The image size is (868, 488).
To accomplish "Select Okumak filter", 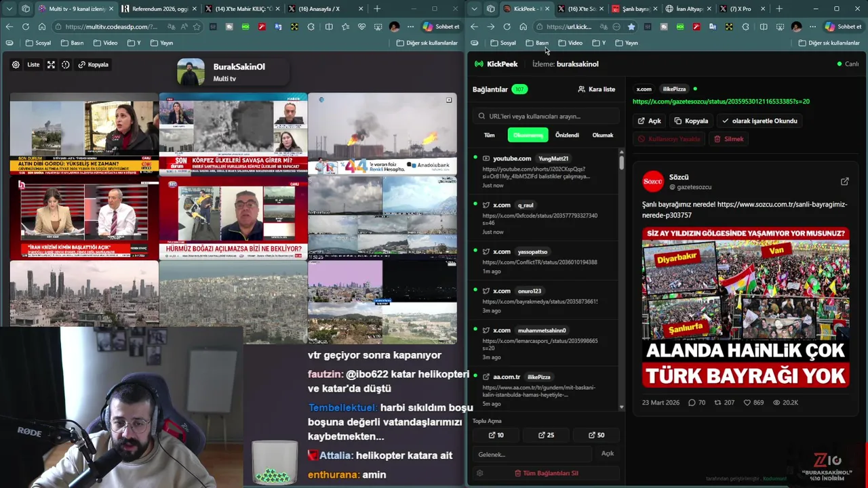I will [x=603, y=135].
